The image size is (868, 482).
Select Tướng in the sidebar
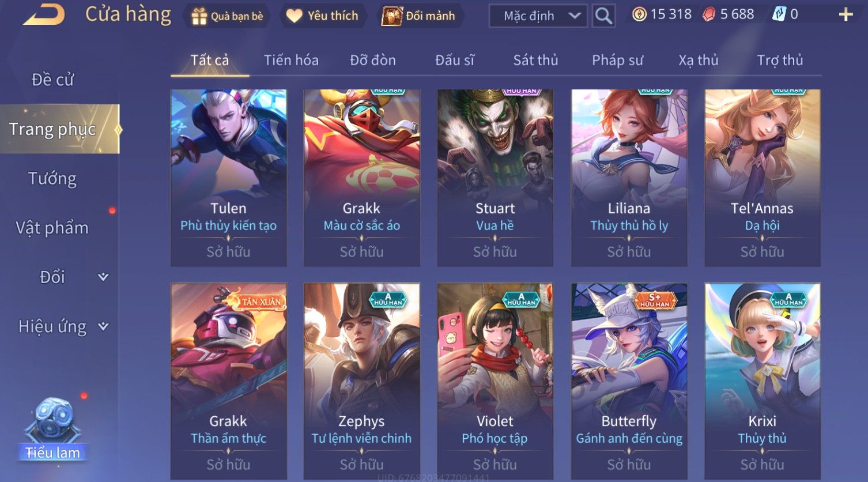(x=52, y=179)
